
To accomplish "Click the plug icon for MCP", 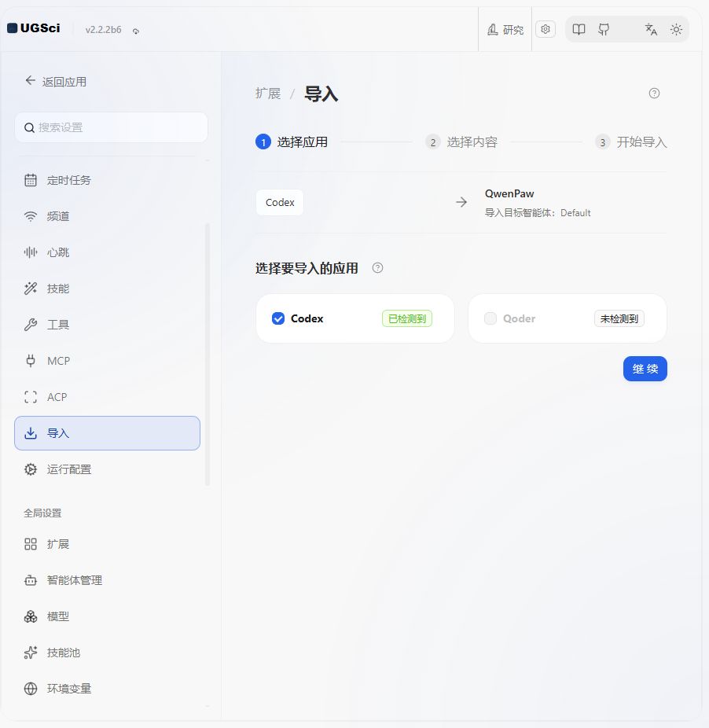I will [31, 361].
